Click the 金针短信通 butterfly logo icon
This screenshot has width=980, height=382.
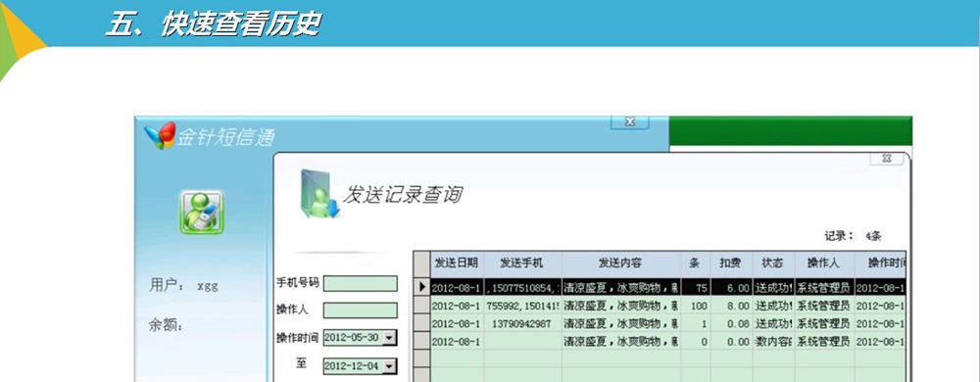pos(160,135)
